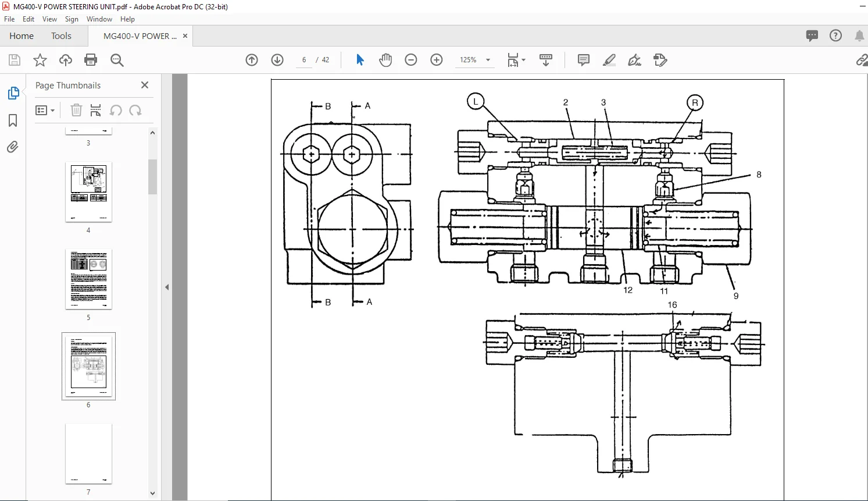
Task: Open the Attachments paperclip panel
Action: coord(13,147)
